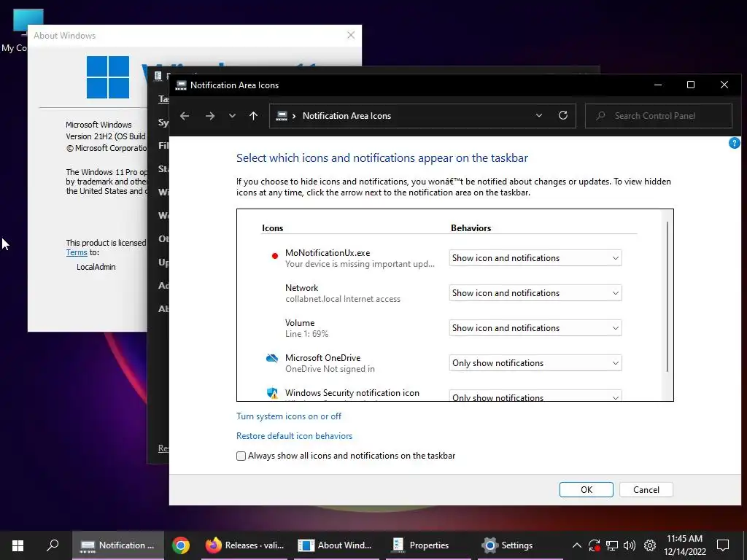Open Windows Security notification behavior dropdown

click(x=535, y=396)
